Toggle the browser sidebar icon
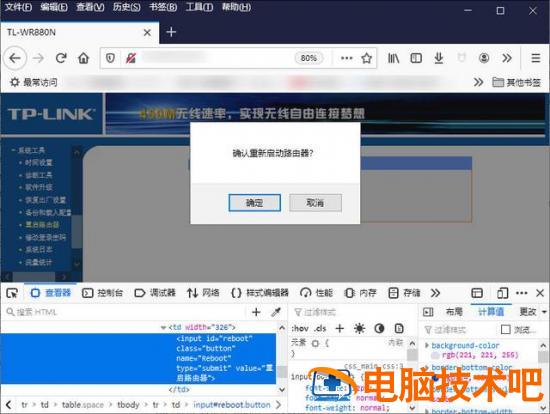The width and height of the screenshot is (550, 414). tap(416, 58)
